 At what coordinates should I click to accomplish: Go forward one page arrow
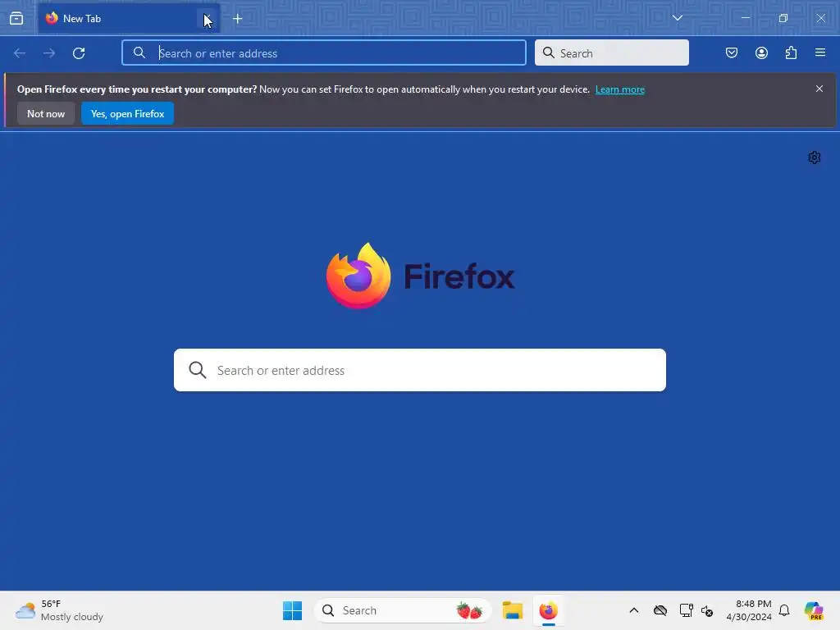click(x=49, y=53)
